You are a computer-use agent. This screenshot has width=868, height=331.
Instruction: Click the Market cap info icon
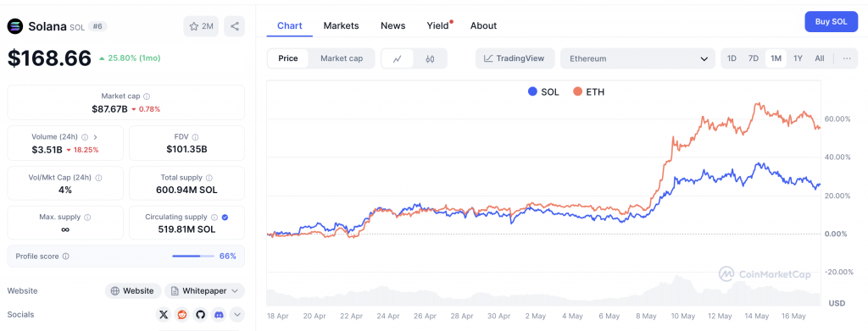[147, 97]
